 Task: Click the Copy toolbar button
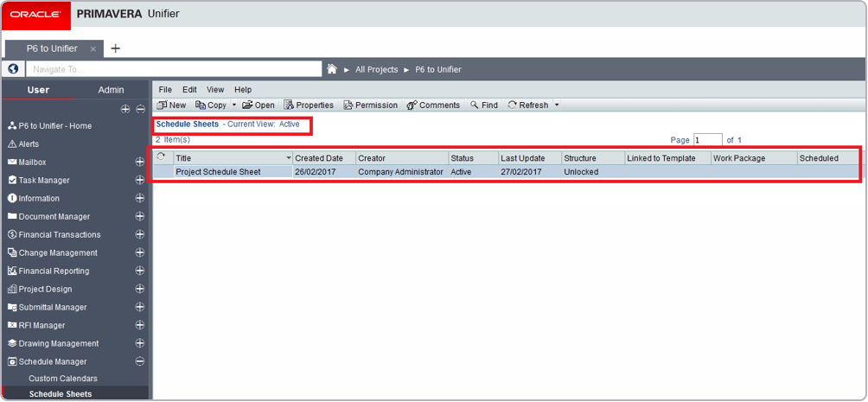click(211, 105)
